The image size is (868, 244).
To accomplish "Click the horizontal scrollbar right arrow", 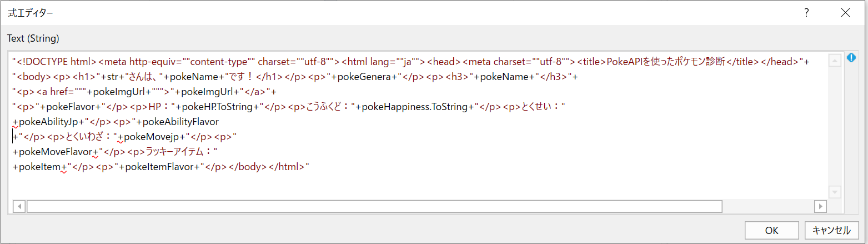I will point(819,206).
